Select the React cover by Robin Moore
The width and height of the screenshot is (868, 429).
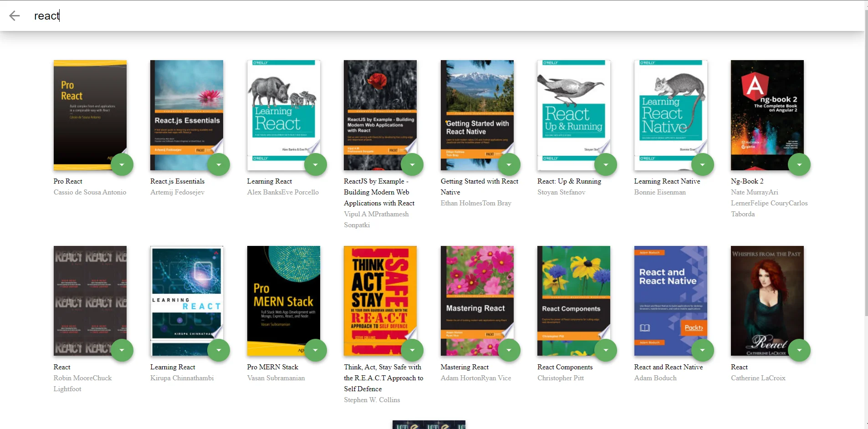(x=90, y=301)
